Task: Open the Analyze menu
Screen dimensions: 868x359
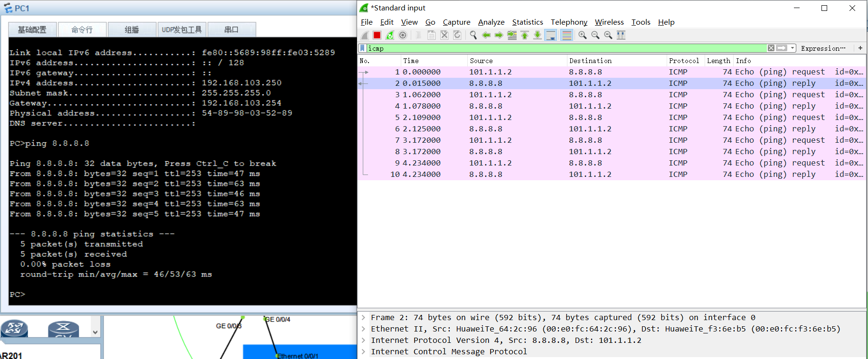Action: [491, 22]
